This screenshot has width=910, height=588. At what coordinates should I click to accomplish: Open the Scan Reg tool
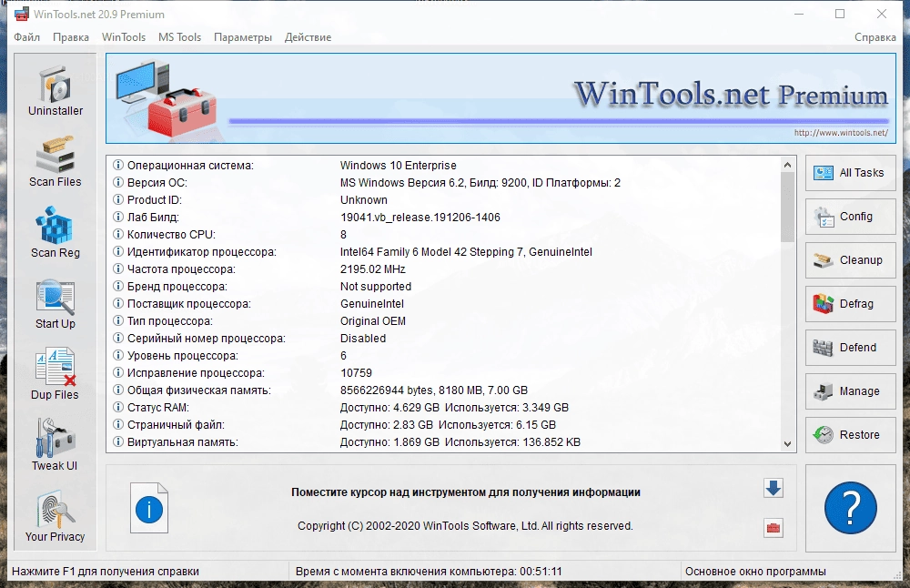coord(56,233)
